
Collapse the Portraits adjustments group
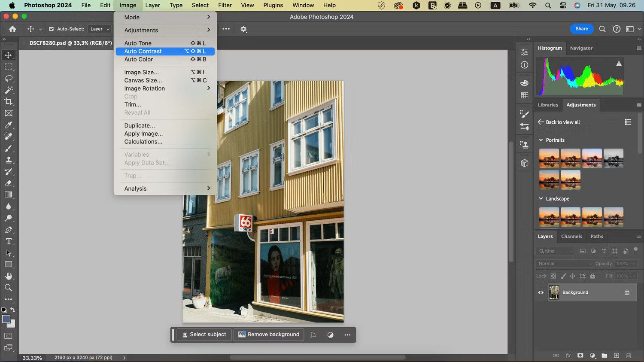tap(541, 140)
